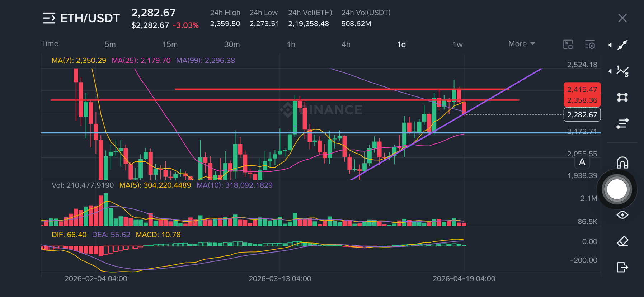Click the DEA: 55.62 label
The image size is (644, 297).
111,235
